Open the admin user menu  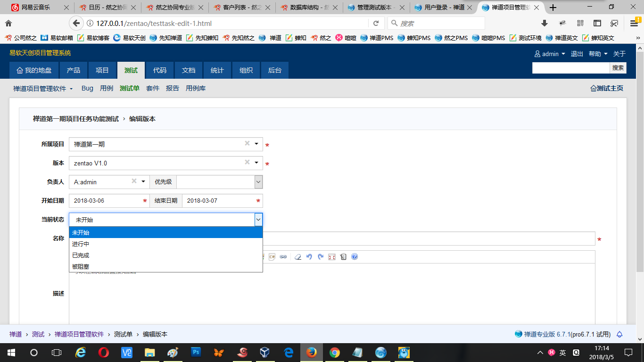(x=549, y=54)
